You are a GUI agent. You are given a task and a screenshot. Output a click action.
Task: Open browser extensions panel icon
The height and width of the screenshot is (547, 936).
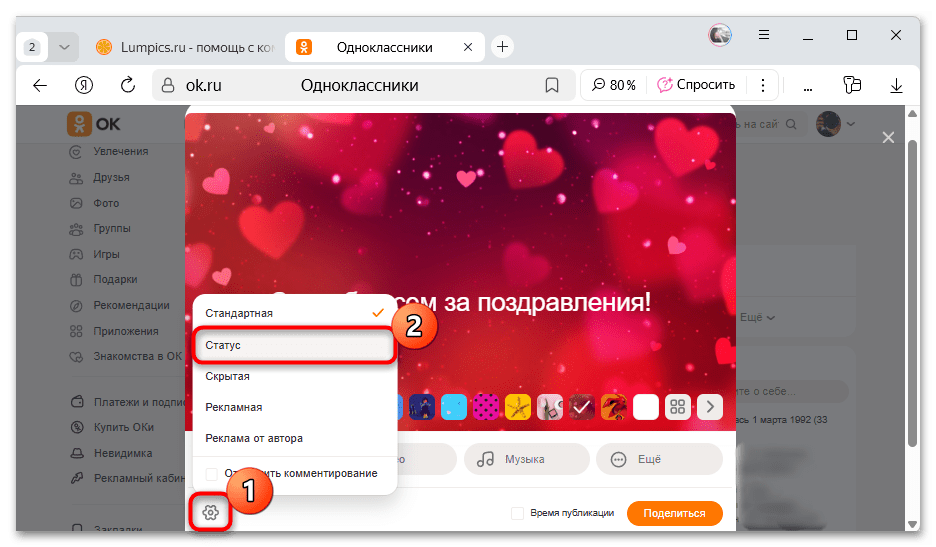[x=852, y=85]
